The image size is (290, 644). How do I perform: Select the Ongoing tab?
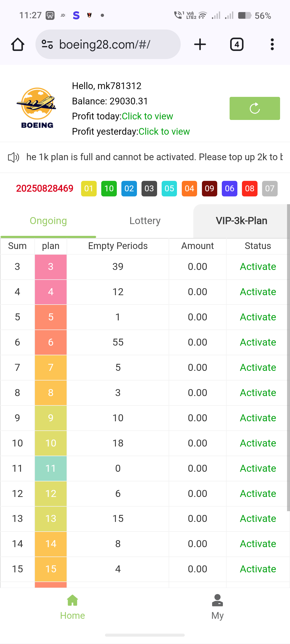click(48, 221)
